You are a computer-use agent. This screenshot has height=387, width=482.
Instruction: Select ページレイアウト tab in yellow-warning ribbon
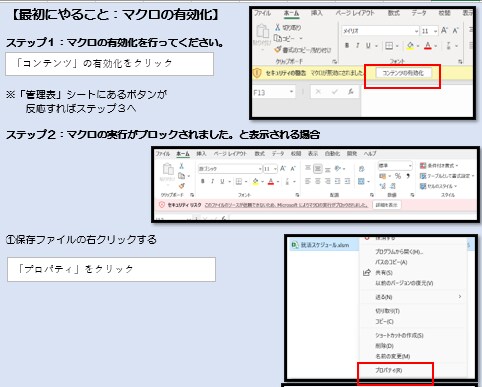coord(355,13)
